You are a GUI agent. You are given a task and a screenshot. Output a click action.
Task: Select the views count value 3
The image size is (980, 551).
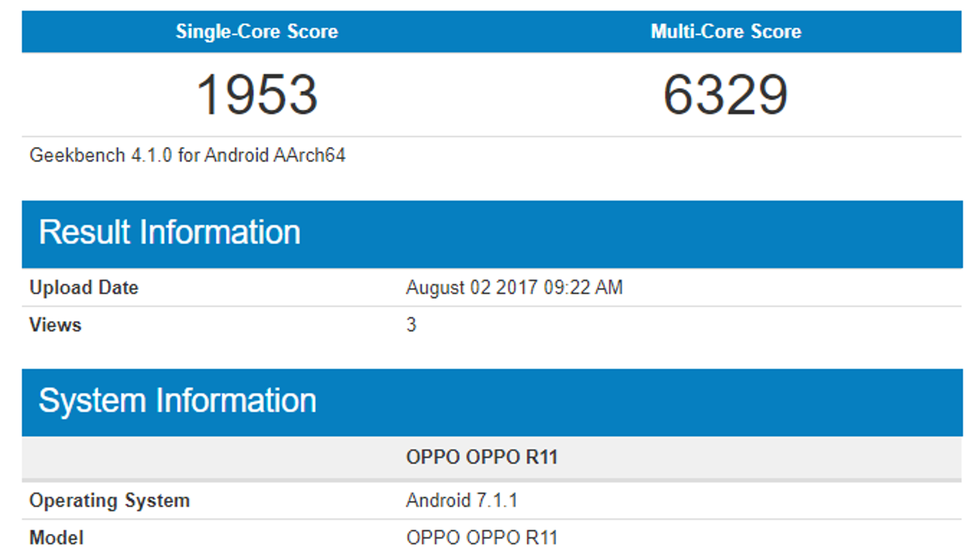pyautogui.click(x=411, y=324)
